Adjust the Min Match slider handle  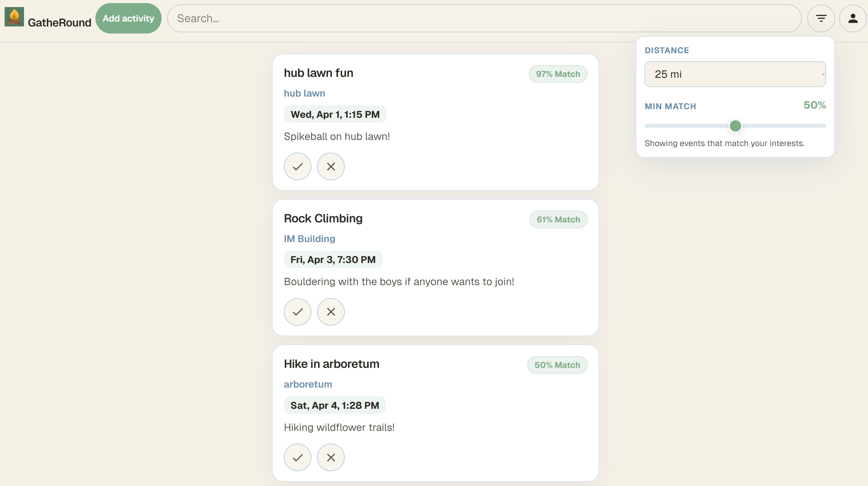point(735,126)
